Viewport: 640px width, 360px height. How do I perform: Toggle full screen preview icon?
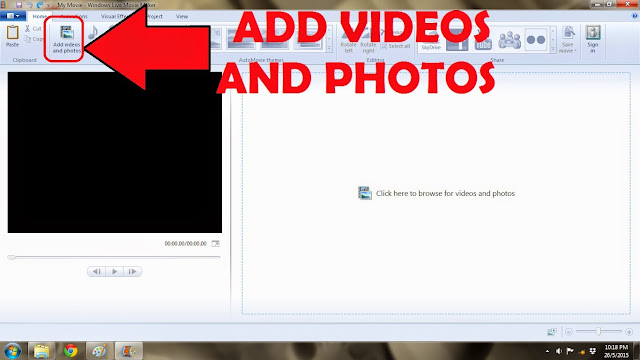click(x=216, y=244)
